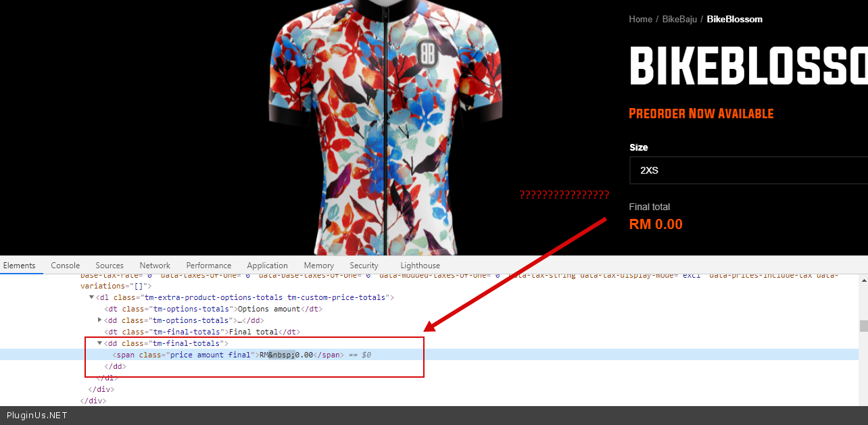Expand the dd tm-options-totals node
This screenshot has height=425, width=868.
click(101, 320)
